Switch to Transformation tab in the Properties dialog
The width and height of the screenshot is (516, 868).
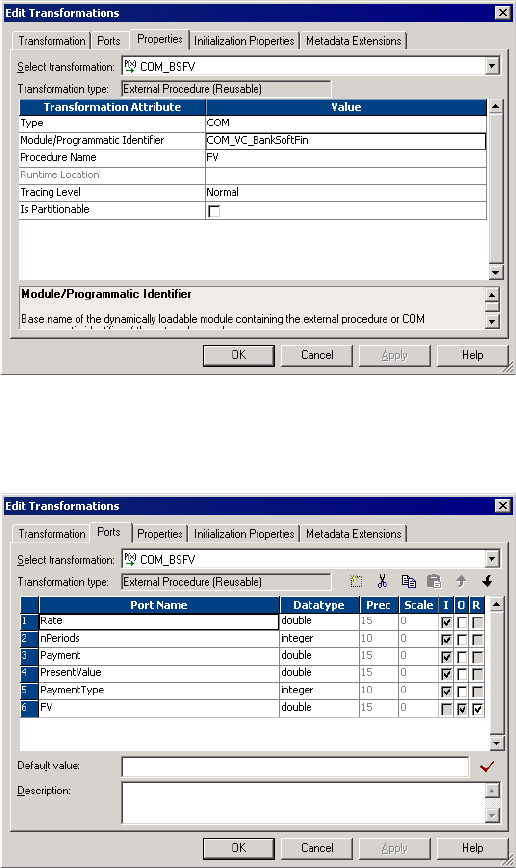51,41
